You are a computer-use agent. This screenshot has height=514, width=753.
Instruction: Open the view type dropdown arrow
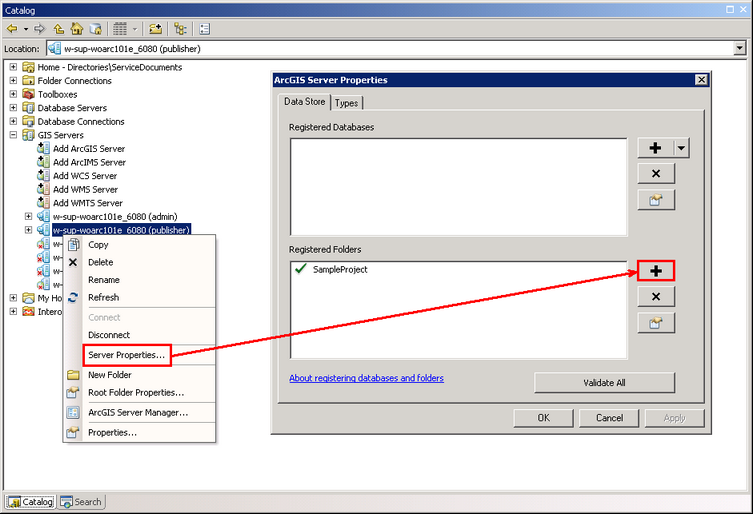(135, 29)
